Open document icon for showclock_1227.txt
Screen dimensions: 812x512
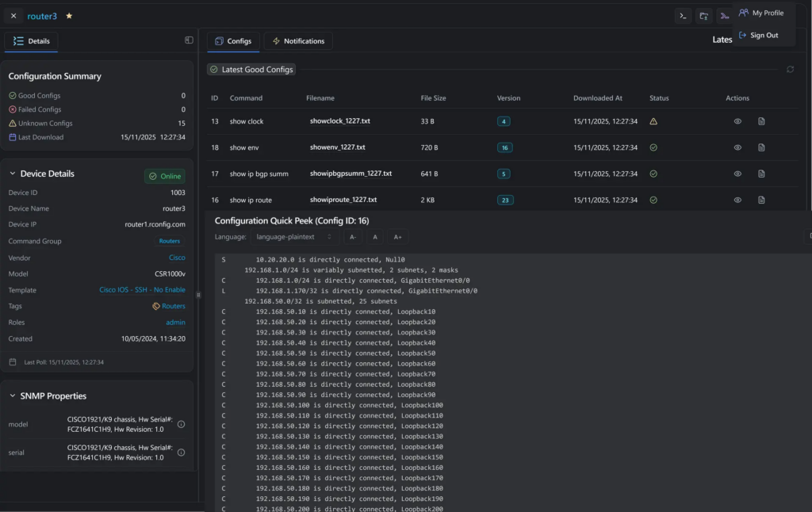tap(761, 121)
